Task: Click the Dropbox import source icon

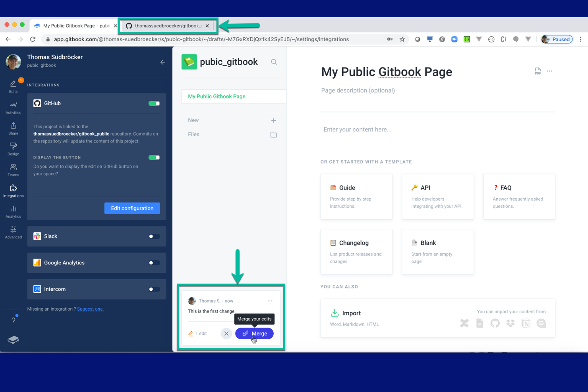Action: (x=510, y=323)
